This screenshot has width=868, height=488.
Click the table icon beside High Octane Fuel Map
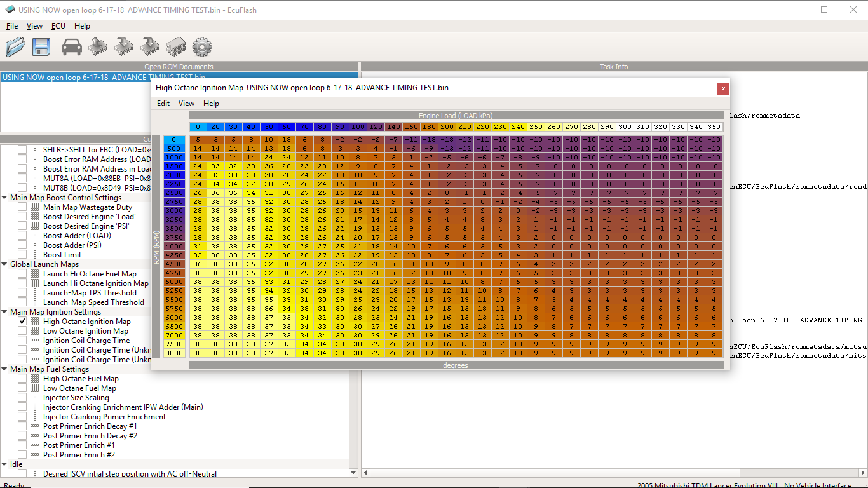[35, 379]
